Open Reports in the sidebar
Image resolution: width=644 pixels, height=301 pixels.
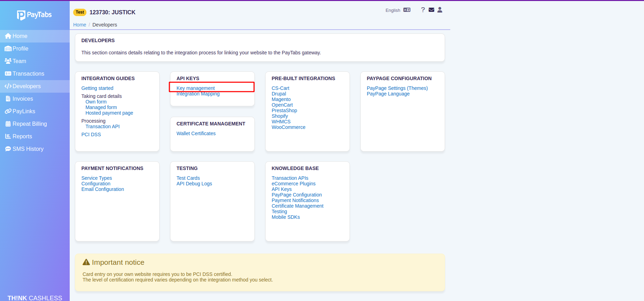coord(35,137)
